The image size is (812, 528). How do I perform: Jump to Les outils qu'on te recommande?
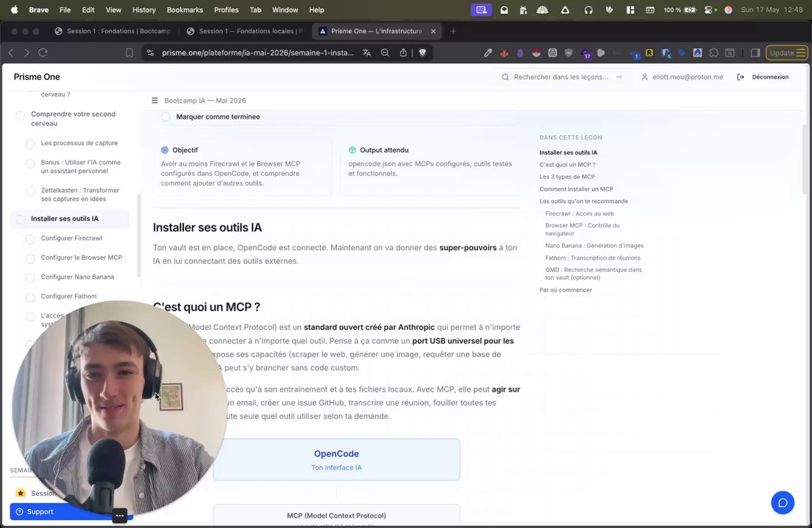583,201
